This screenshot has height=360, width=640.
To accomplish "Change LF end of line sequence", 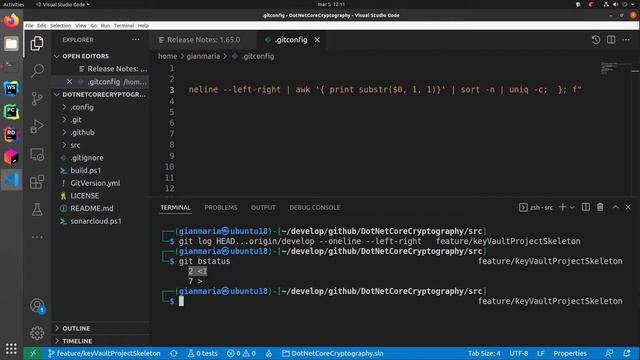I will 540,353.
